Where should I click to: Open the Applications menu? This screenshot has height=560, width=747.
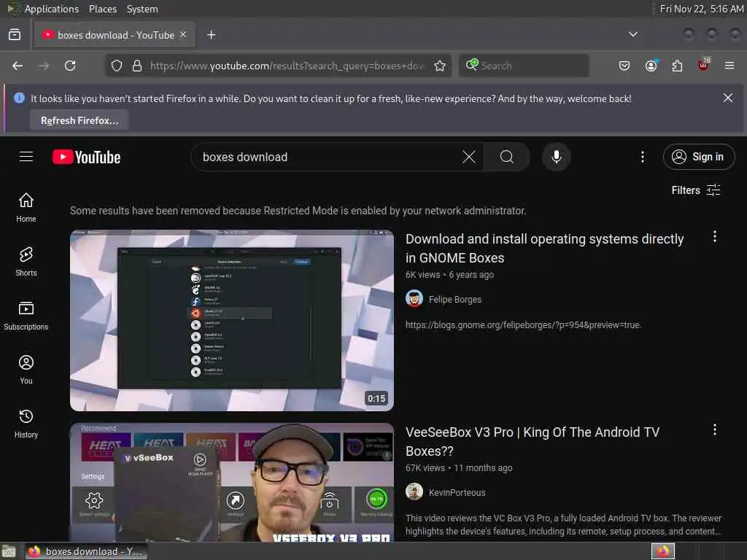tap(52, 9)
